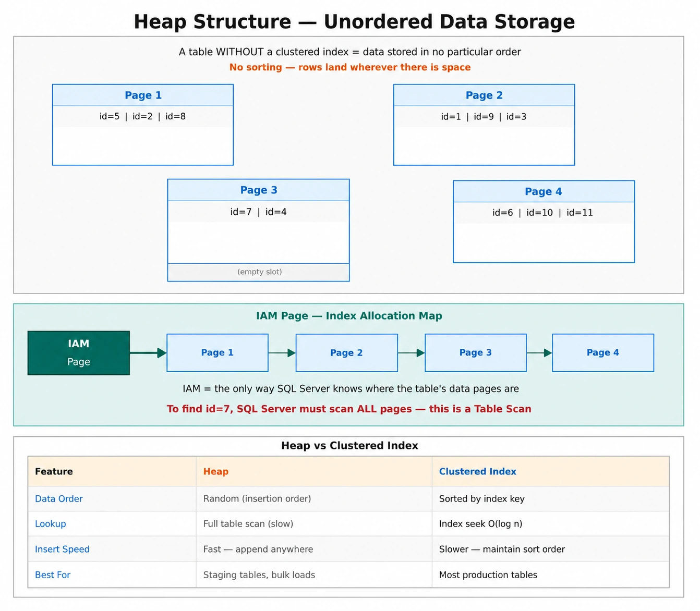The width and height of the screenshot is (700, 611).
Task: Click the Page 2 header in the heap diagram
Action: [484, 95]
